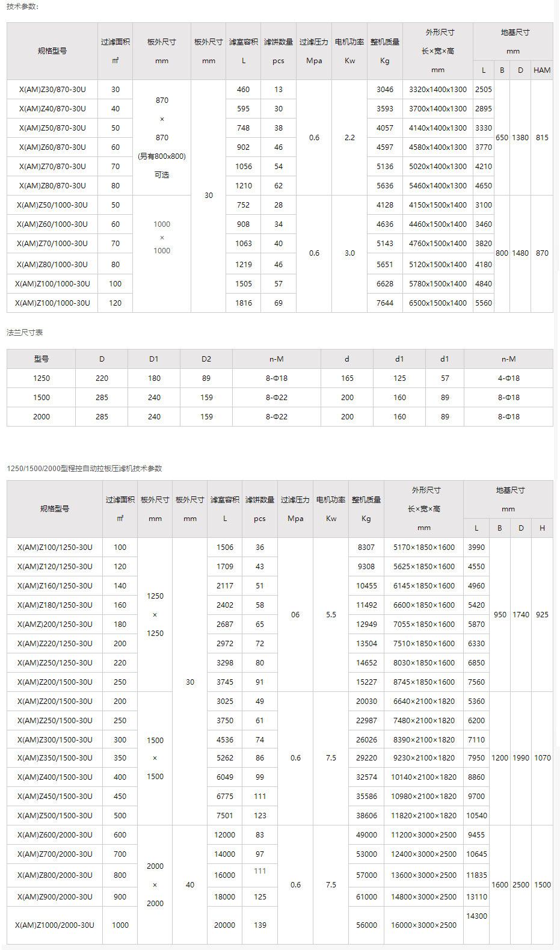Select the X(AM)Z30/870-30U model cell
Viewport: 560px width, 950px height.
[52, 90]
